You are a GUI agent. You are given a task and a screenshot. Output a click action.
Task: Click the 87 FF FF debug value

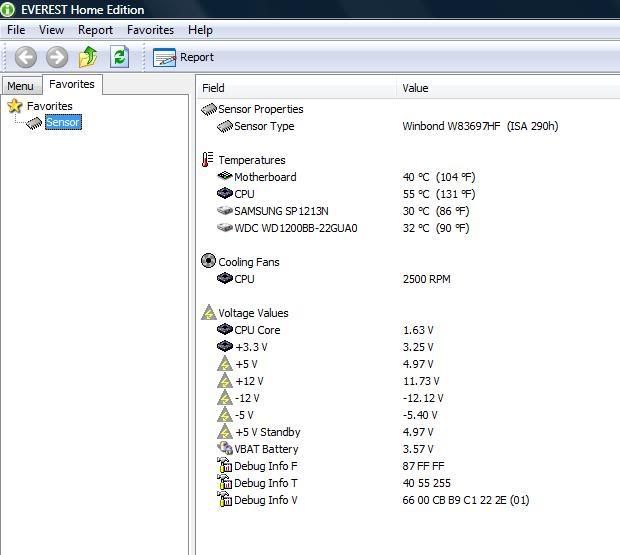(423, 466)
